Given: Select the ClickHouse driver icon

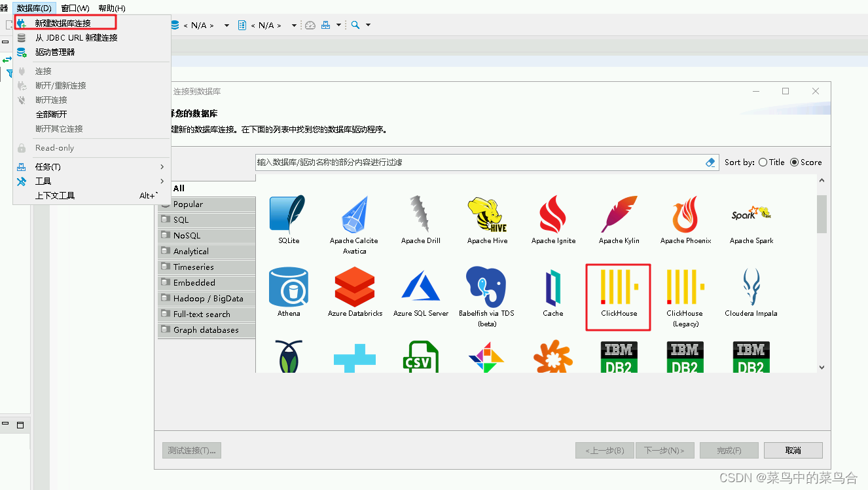Looking at the screenshot, I should [x=619, y=292].
